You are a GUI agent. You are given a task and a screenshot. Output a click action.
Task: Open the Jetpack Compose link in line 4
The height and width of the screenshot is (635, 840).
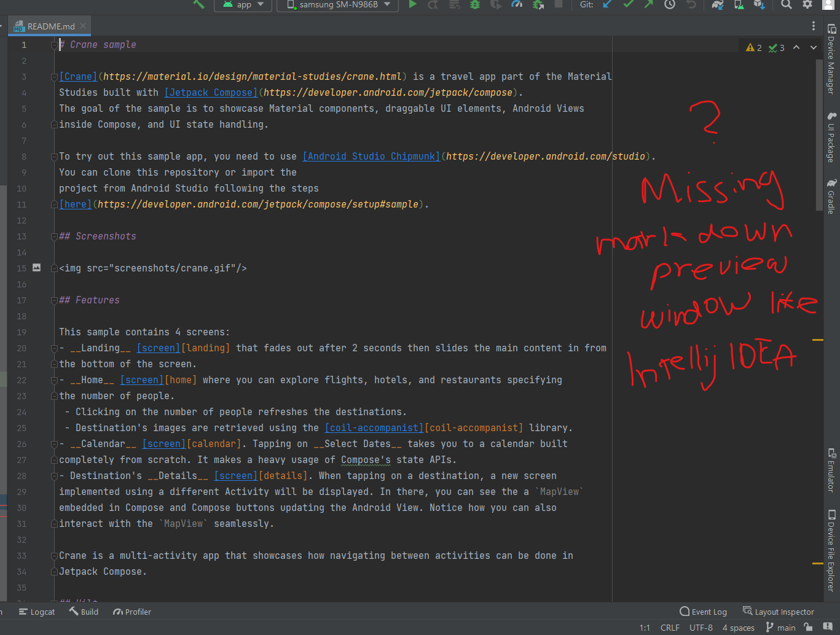pyautogui.click(x=211, y=93)
